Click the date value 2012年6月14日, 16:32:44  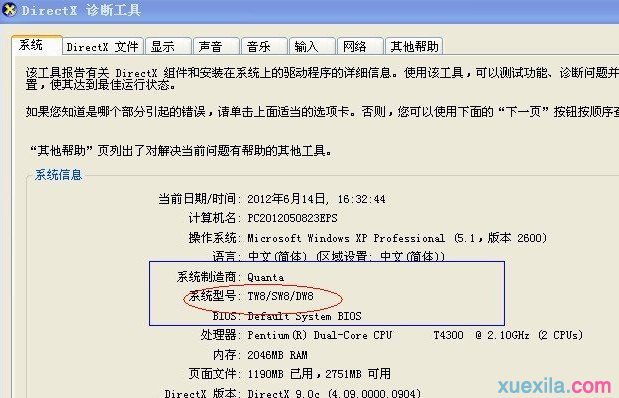pyautogui.click(x=316, y=199)
